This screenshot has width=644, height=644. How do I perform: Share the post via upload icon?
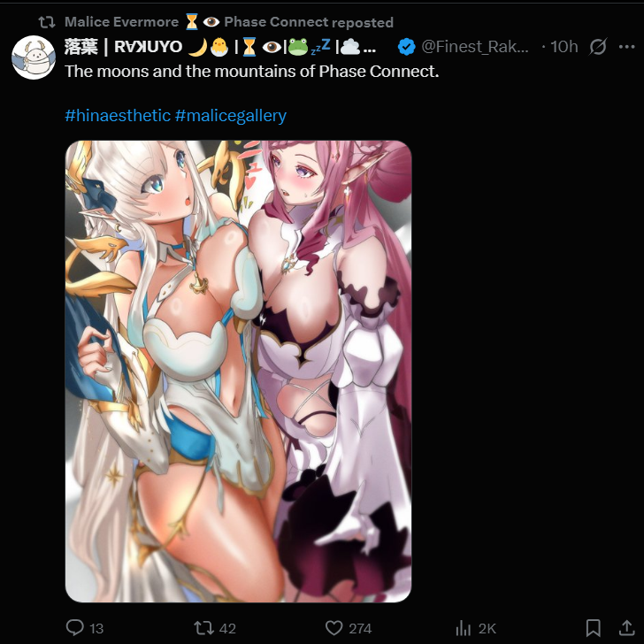(626, 627)
